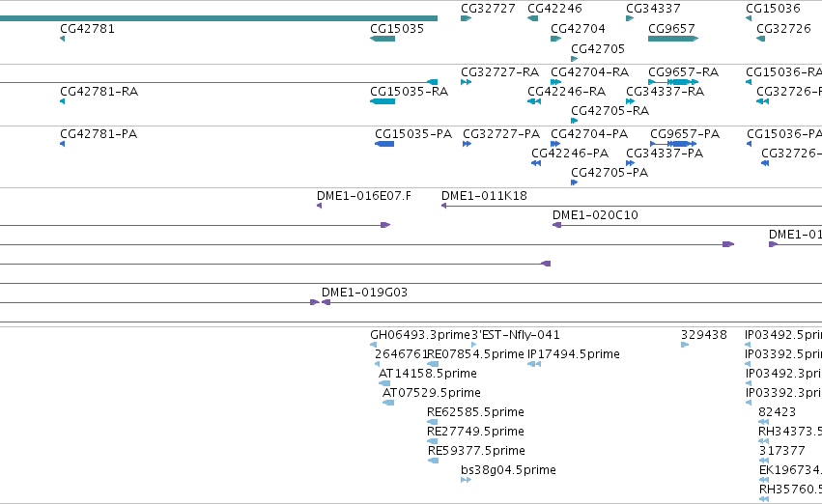Viewport: 822px width, 504px height.
Task: Open the CG42705-PA protein label
Action: [609, 173]
